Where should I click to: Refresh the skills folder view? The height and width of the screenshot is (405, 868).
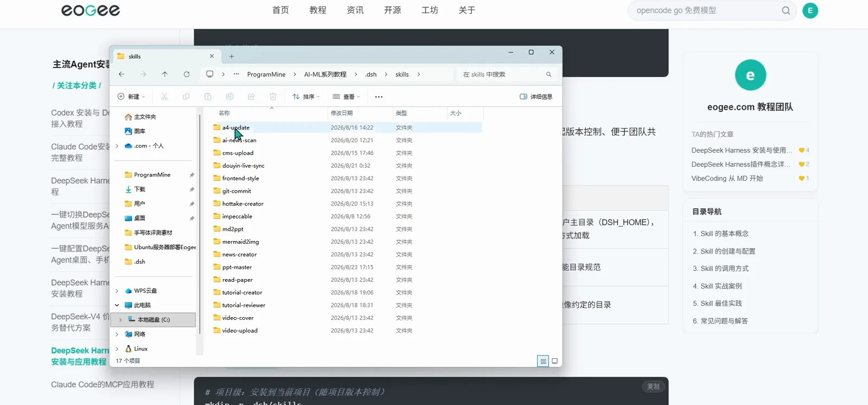[x=187, y=74]
